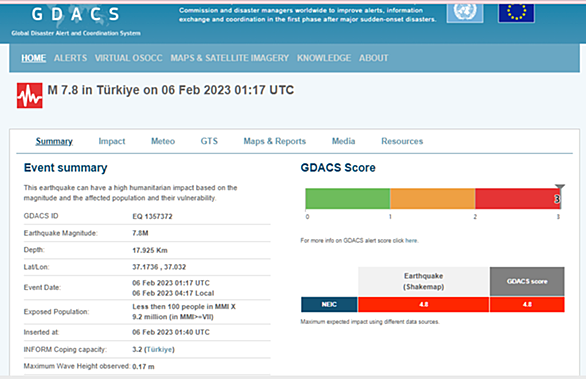Click the score marker triangle on bar
Screen dimensions: 586x379
559,187
